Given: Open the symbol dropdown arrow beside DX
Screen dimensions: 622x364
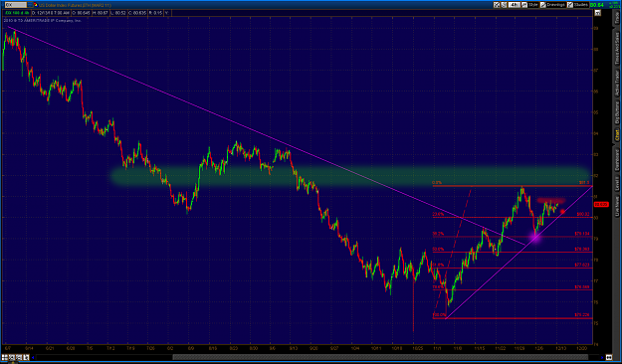Looking at the screenshot, I should coord(30,5).
